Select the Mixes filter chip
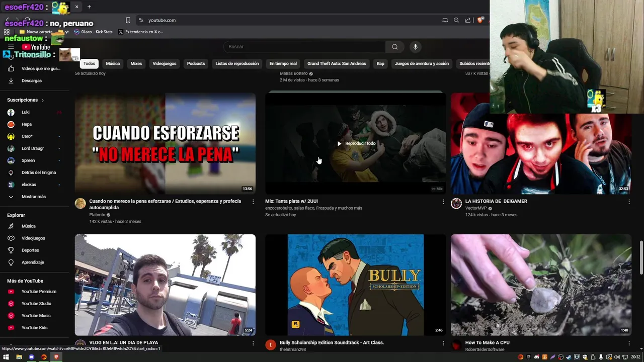Screen dimensions: 644x362 136,64
